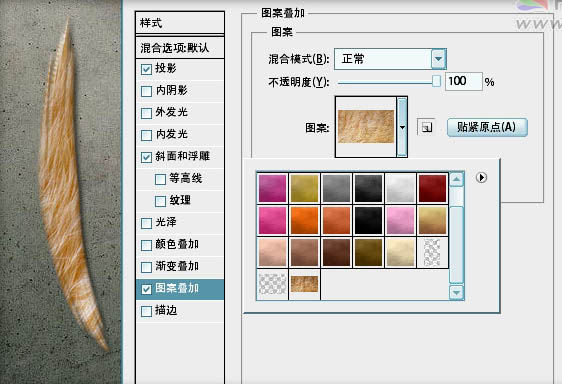Click the 贴紧原点(A) button
The image size is (562, 384).
pos(487,127)
